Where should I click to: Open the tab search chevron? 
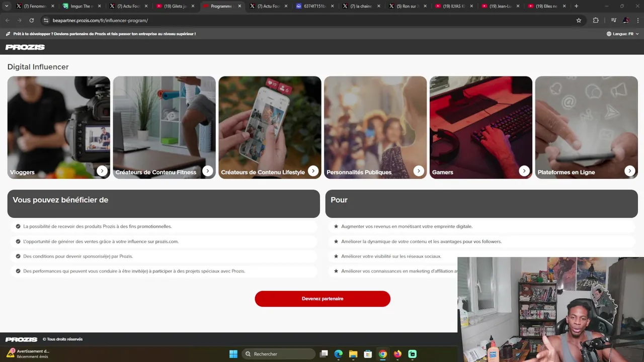(x=7, y=6)
